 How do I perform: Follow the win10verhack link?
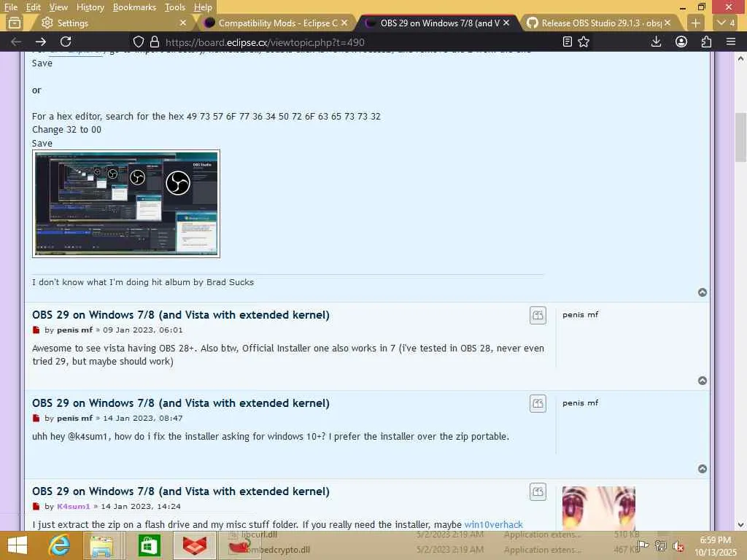(494, 525)
